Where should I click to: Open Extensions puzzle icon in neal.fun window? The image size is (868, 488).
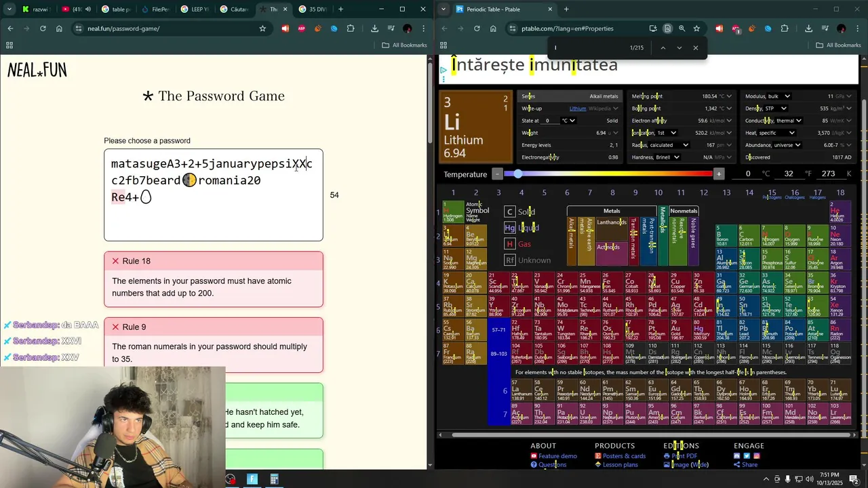(x=351, y=28)
